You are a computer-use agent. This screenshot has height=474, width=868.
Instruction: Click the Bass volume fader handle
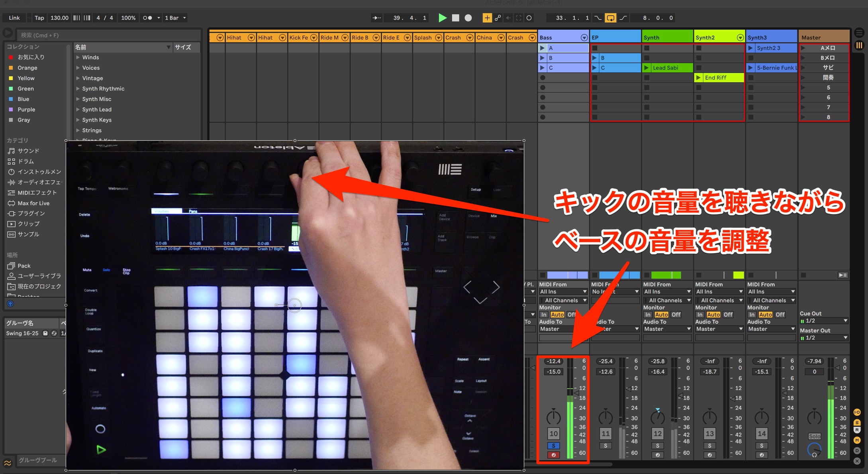[576, 393]
